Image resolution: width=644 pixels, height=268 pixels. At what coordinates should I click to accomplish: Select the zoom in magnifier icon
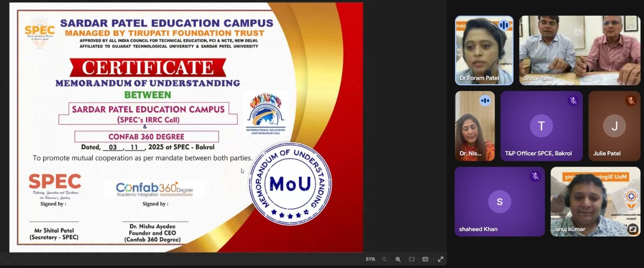click(x=398, y=259)
